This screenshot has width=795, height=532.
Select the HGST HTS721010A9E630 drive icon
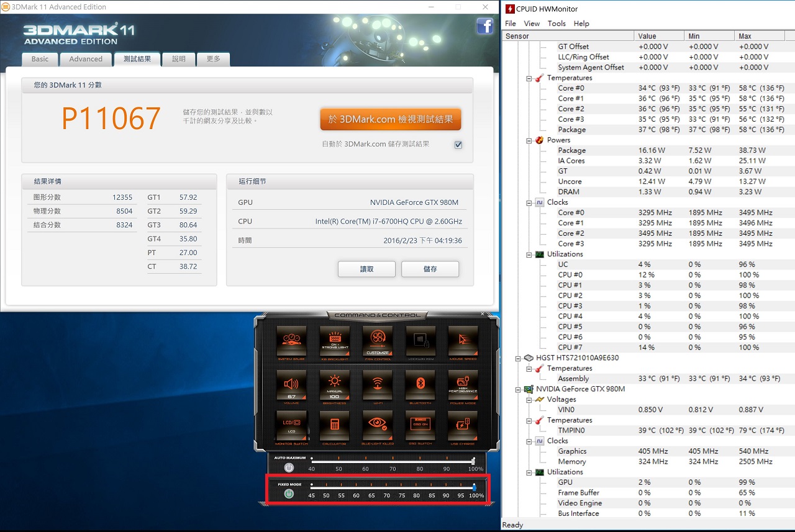[528, 358]
